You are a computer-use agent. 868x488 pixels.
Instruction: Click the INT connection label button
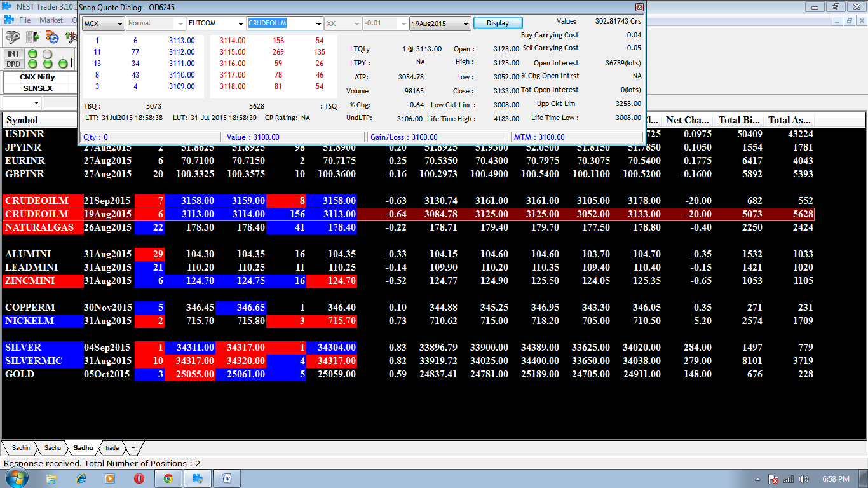(x=13, y=54)
